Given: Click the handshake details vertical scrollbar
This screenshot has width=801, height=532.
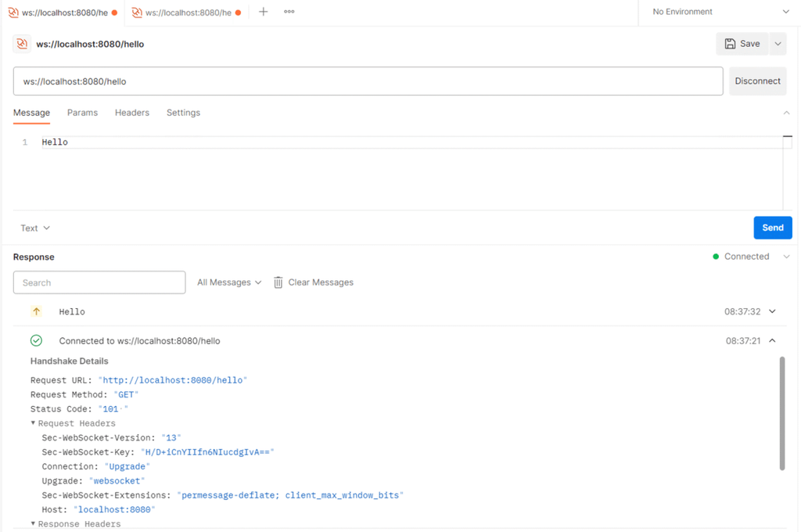Looking at the screenshot, I should (782, 413).
